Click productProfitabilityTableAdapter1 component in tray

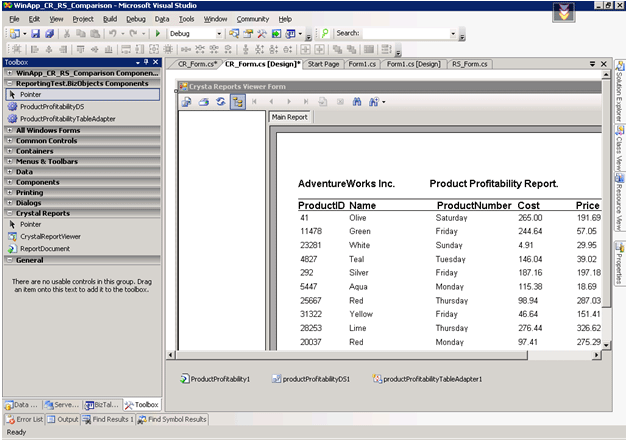pyautogui.click(x=428, y=379)
